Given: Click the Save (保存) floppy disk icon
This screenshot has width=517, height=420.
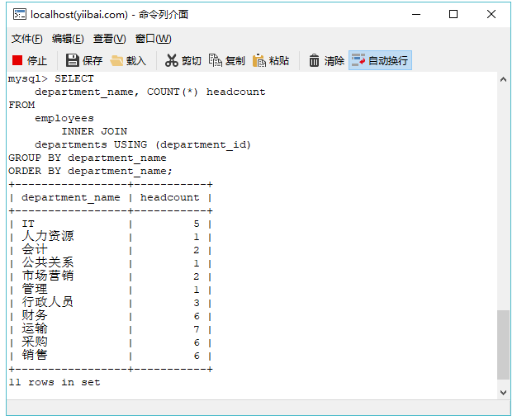Looking at the screenshot, I should 72,60.
